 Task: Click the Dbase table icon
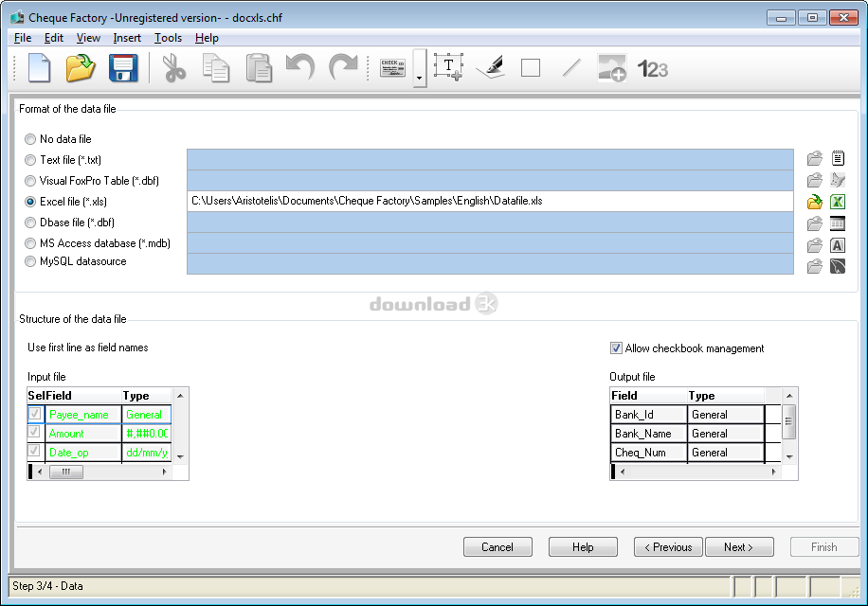(838, 223)
